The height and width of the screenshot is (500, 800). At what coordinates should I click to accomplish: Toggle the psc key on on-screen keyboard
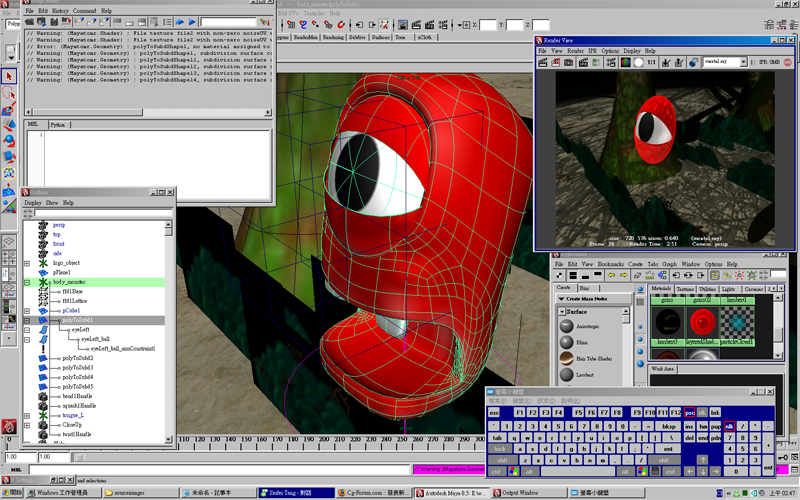(x=689, y=412)
